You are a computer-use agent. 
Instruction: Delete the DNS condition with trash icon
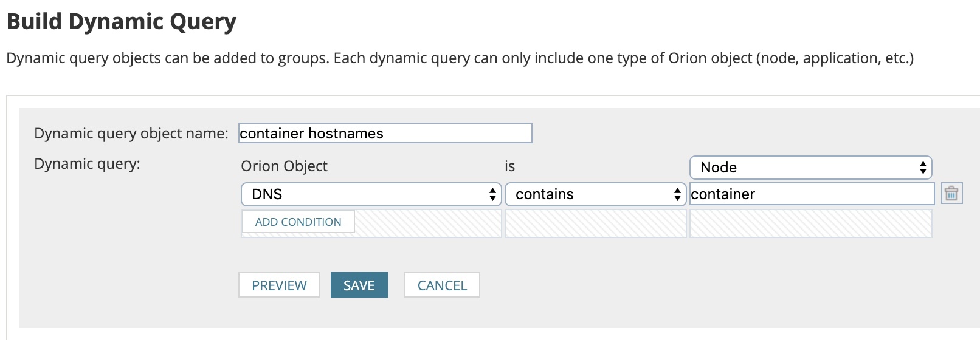coord(951,194)
